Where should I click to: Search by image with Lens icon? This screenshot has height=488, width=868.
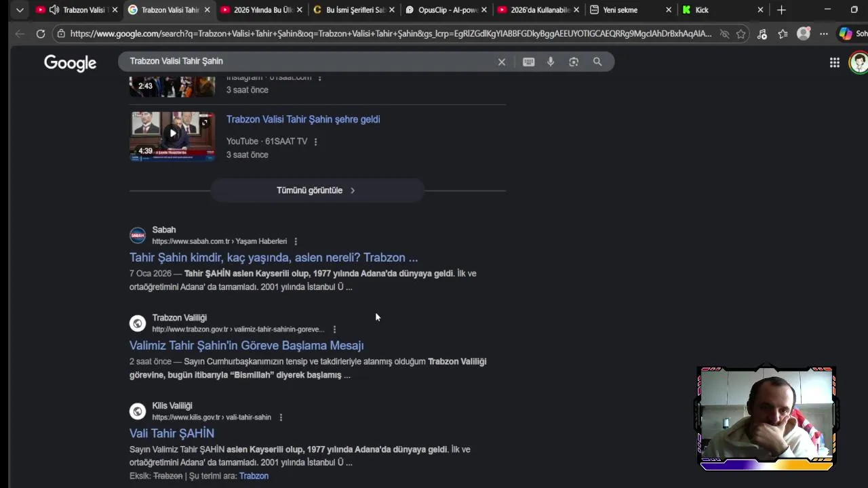(x=574, y=62)
